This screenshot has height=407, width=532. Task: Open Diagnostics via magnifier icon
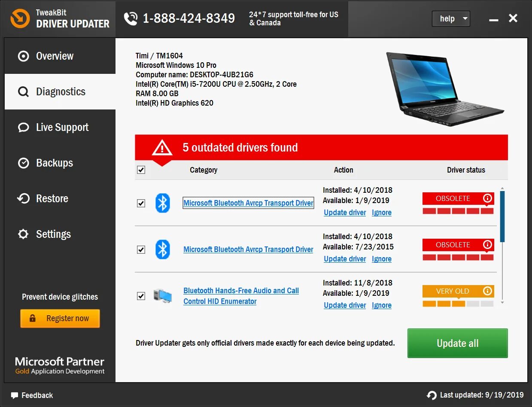click(24, 91)
